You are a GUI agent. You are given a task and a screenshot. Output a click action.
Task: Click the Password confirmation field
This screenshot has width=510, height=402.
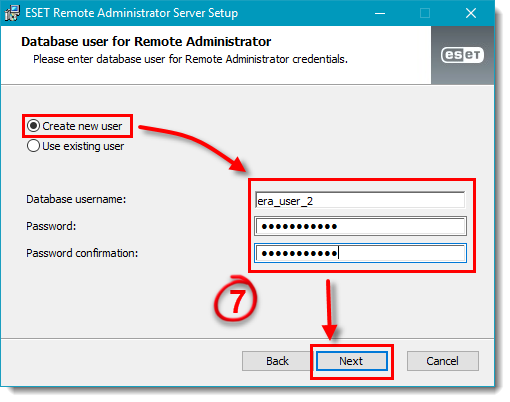click(x=360, y=253)
